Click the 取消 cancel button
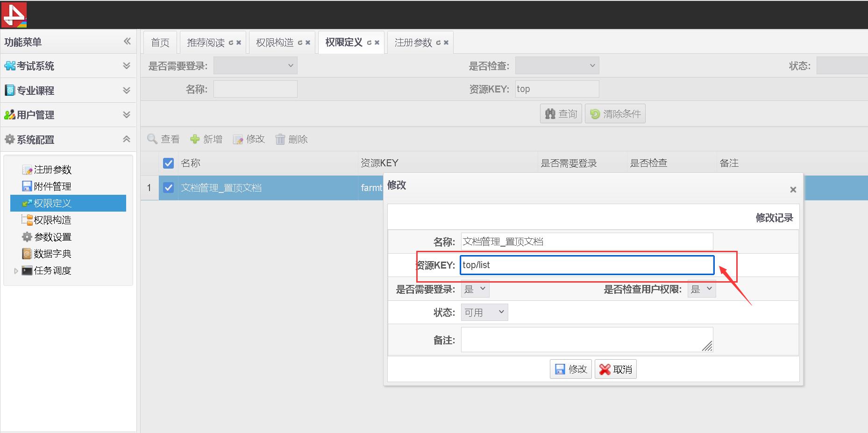Viewport: 868px width, 433px height. coord(616,369)
